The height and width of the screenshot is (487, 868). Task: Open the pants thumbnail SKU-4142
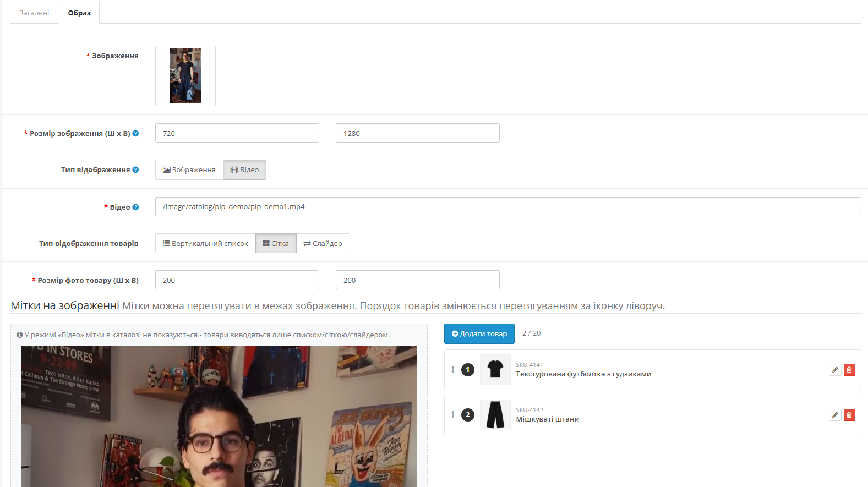point(495,415)
